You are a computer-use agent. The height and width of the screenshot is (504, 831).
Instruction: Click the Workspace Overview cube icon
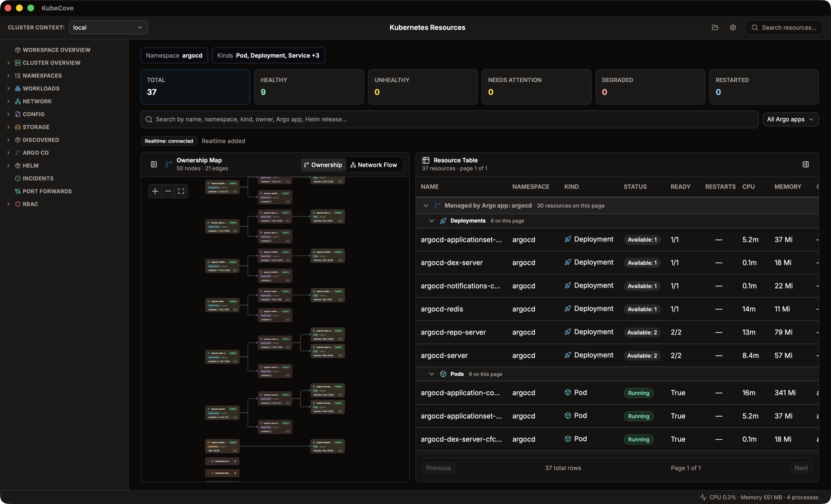(18, 50)
